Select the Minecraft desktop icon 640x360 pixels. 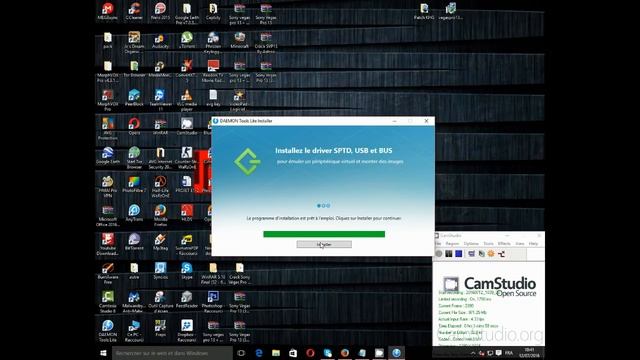click(240, 41)
